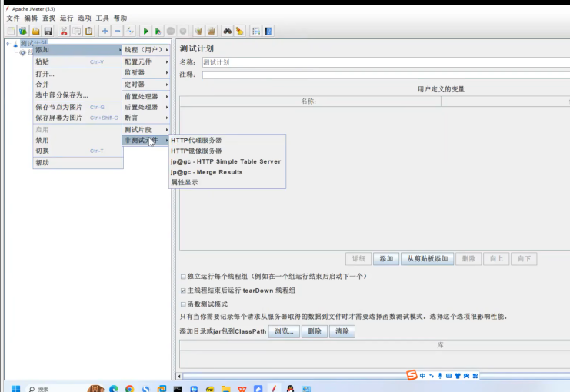Image resolution: width=570 pixels, height=392 pixels.
Task: Click the 注释 input field
Action: (386, 75)
